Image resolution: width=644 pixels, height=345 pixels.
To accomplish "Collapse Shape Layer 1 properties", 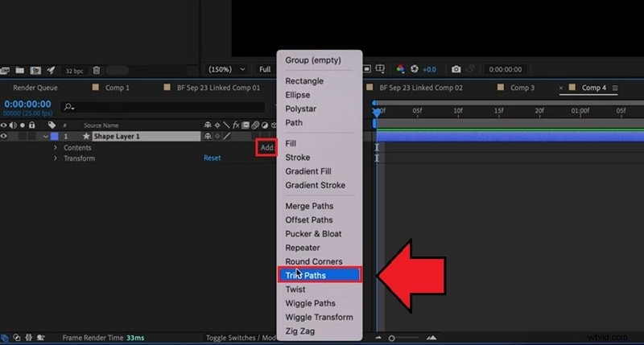I will click(x=46, y=137).
